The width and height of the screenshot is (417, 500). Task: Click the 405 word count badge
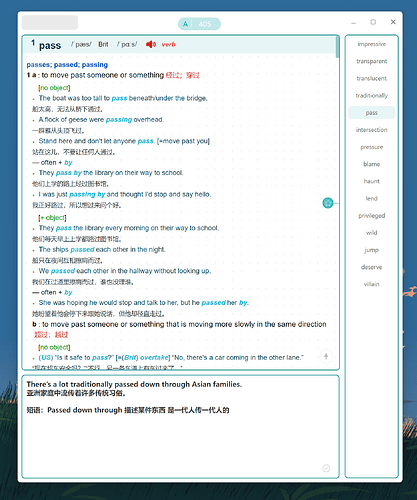[x=205, y=24]
